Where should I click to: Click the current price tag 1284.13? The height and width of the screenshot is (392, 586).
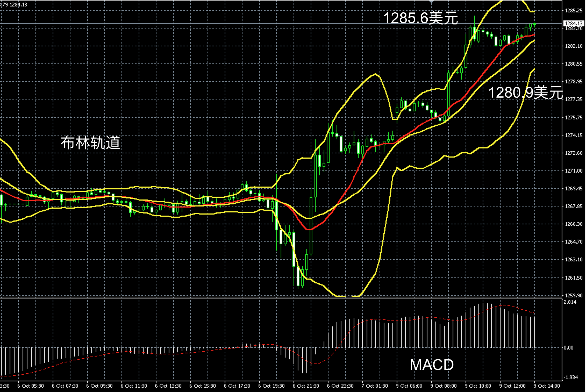[x=574, y=24]
